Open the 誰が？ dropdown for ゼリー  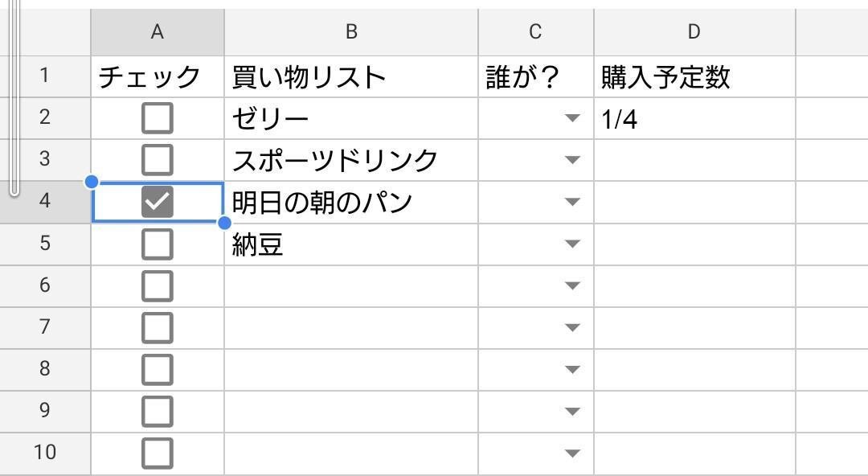click(572, 118)
